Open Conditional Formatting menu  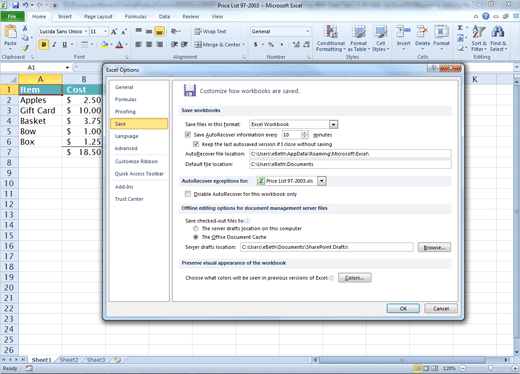click(x=330, y=39)
